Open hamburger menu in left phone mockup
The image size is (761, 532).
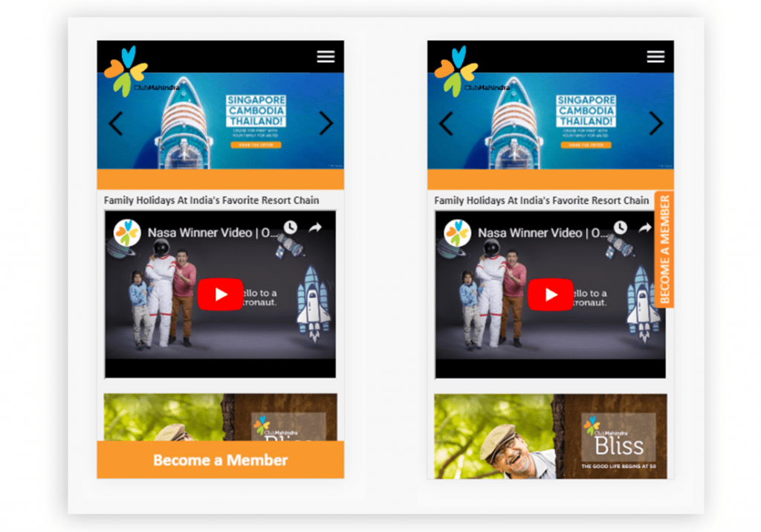[326, 57]
